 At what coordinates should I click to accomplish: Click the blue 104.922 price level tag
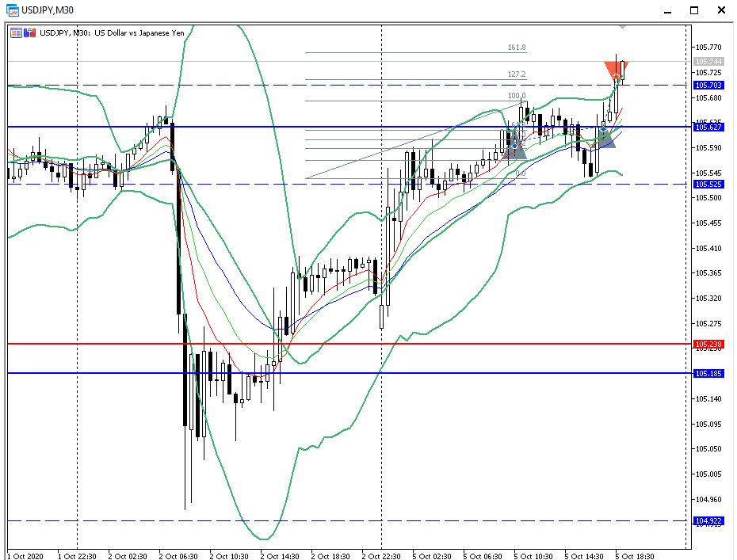[x=708, y=520]
